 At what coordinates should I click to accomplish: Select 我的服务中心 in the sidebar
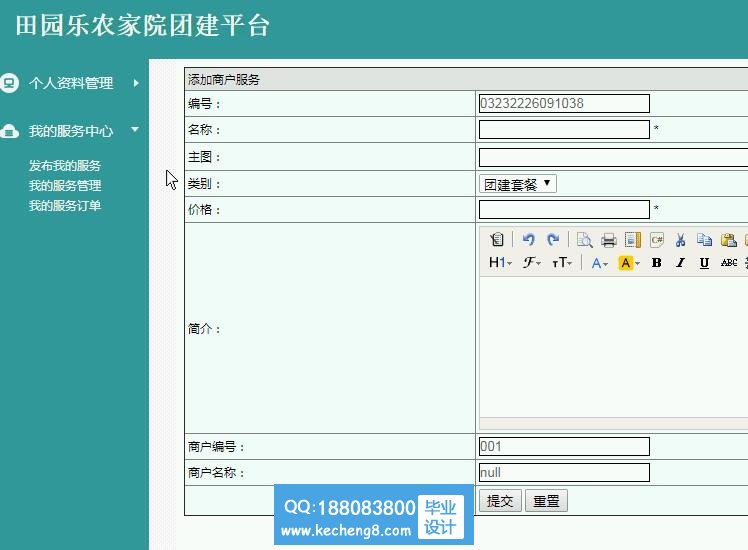click(71, 131)
